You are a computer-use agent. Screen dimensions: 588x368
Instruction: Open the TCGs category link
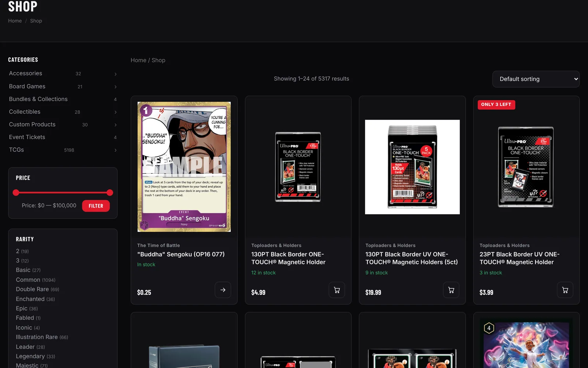[17, 150]
